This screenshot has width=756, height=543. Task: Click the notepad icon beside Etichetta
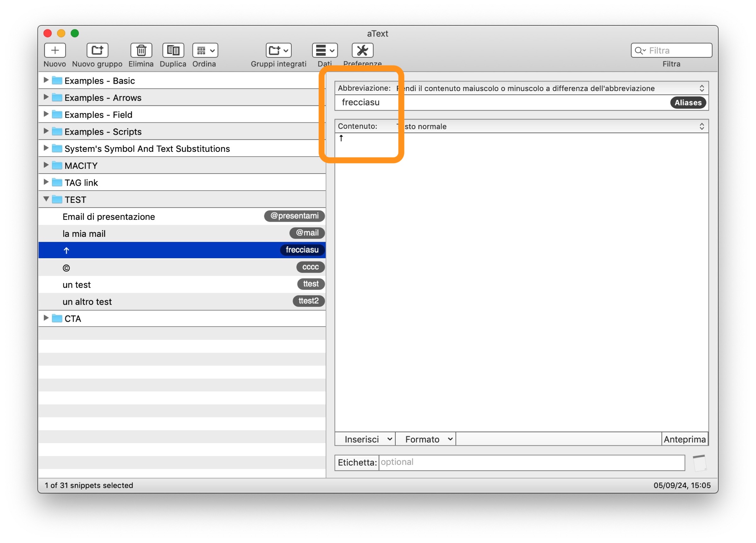pyautogui.click(x=699, y=463)
